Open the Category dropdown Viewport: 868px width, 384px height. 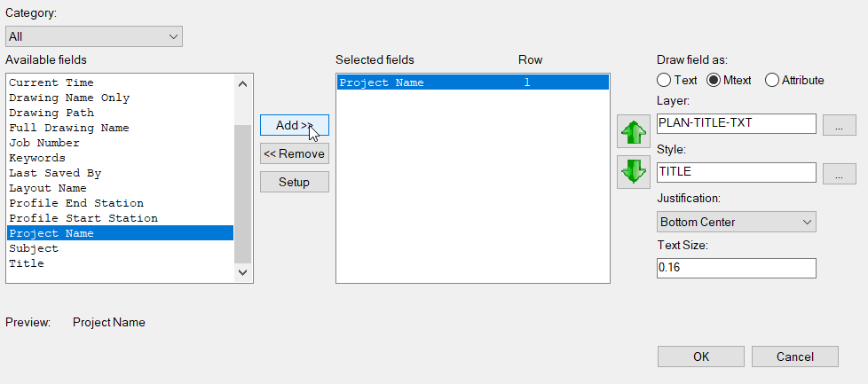click(94, 36)
